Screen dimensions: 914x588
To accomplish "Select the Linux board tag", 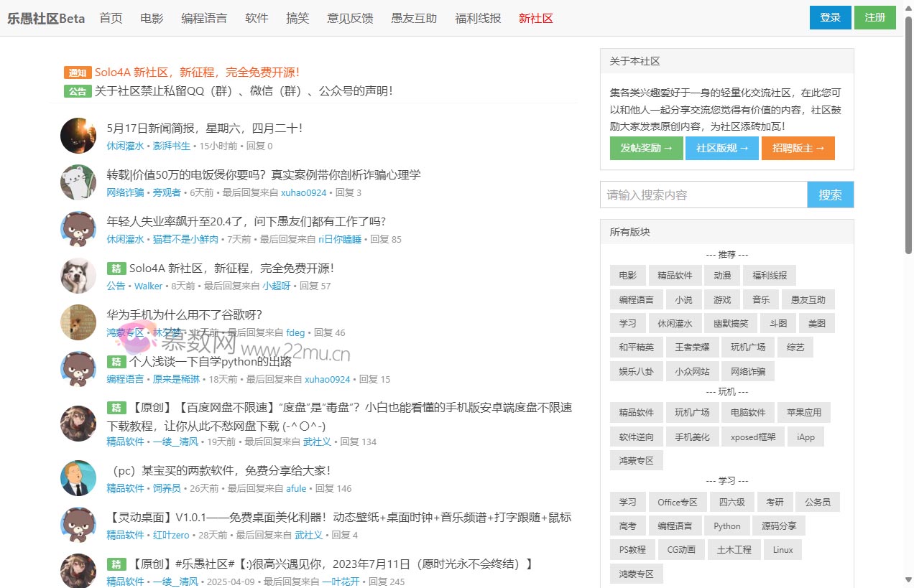I will (782, 549).
